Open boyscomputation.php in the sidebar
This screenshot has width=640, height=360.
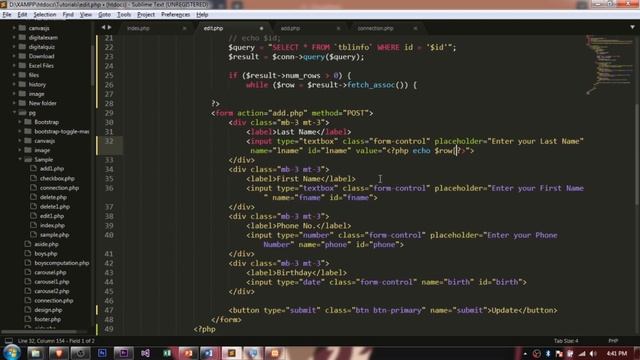pyautogui.click(x=62, y=263)
